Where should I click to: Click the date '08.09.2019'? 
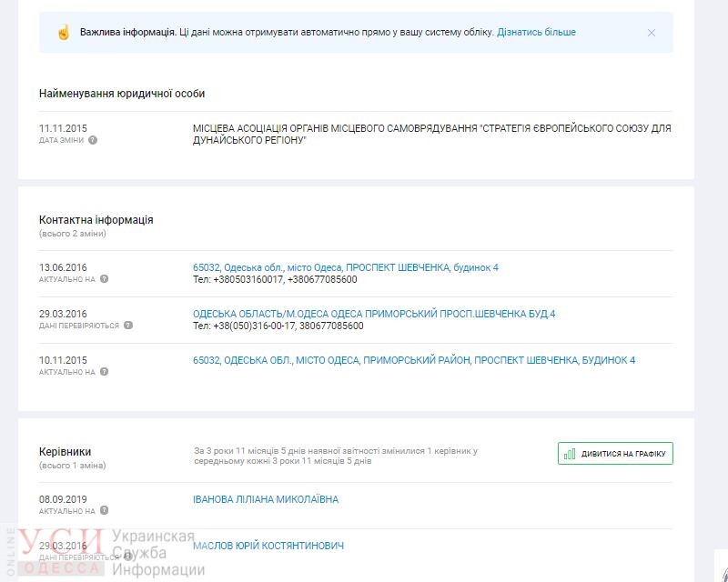pyautogui.click(x=63, y=499)
